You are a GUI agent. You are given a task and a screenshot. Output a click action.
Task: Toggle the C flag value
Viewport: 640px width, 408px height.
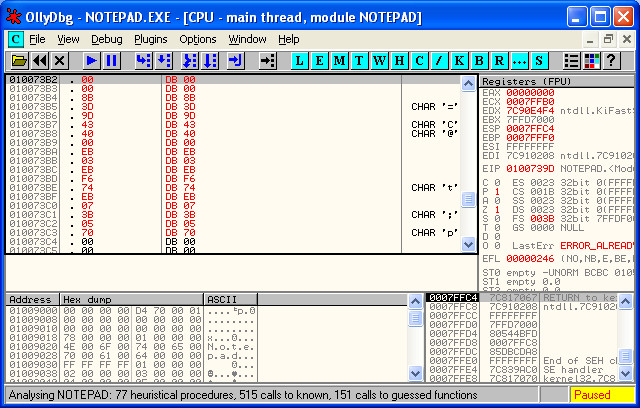coord(497,183)
